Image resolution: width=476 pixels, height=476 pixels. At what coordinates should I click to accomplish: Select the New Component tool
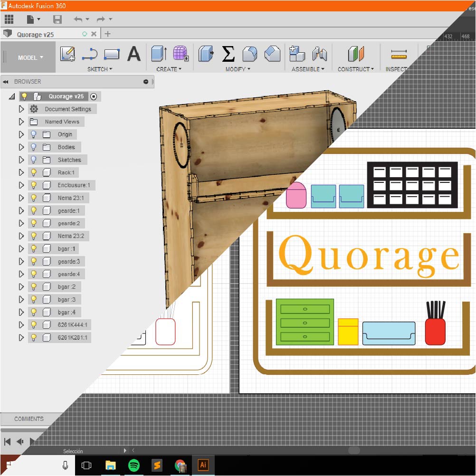coord(297,54)
